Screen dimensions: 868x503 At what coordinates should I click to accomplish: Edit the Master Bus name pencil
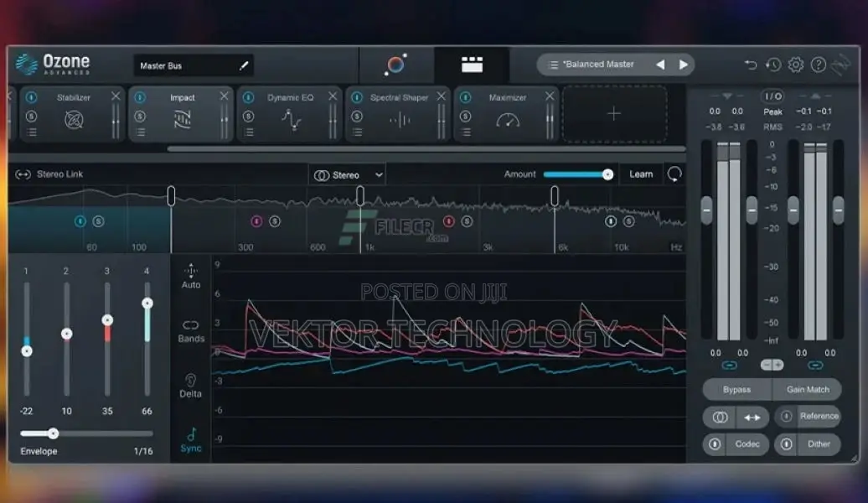coord(244,65)
